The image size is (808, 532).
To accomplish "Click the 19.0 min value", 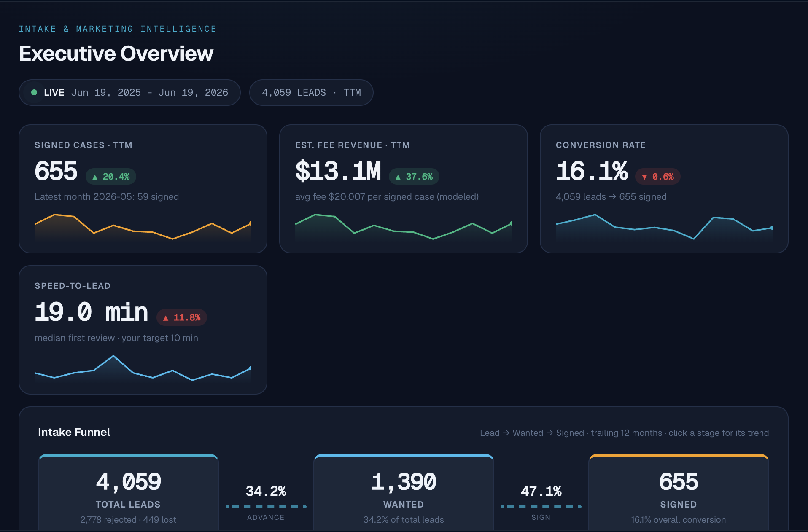I will (92, 312).
